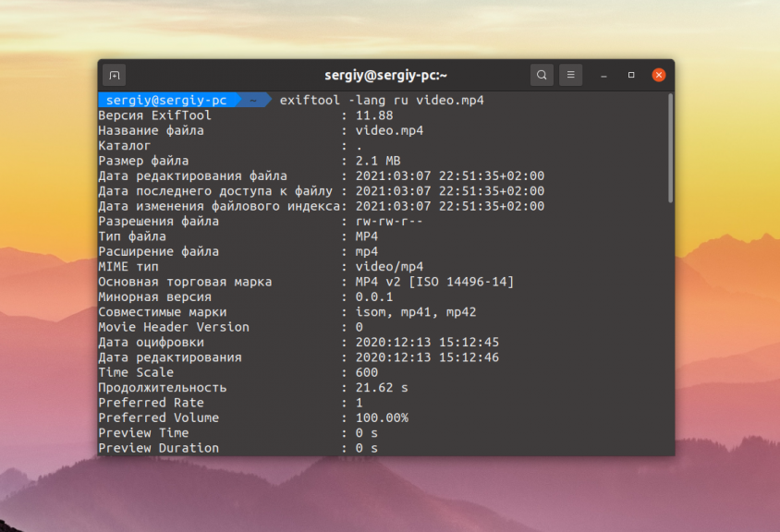The image size is (780, 532).
Task: Click the duration value 21.62 s
Action: click(382, 388)
